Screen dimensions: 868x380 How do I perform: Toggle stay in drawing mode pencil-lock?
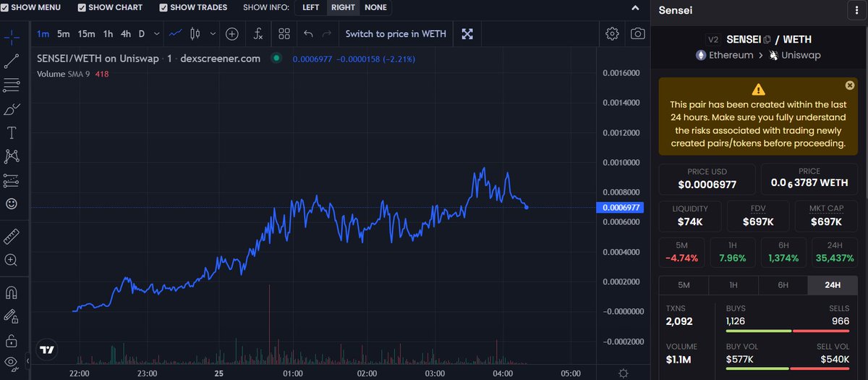coord(12,316)
